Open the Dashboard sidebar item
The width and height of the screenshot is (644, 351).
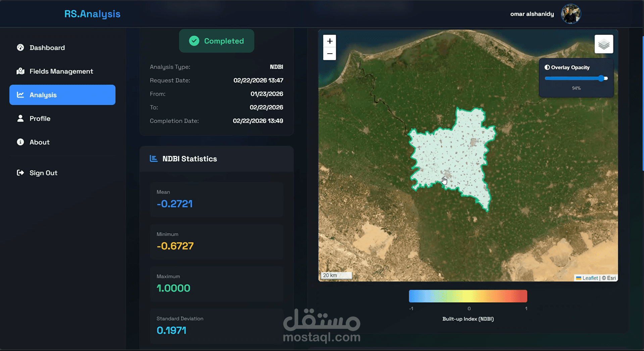62,48
